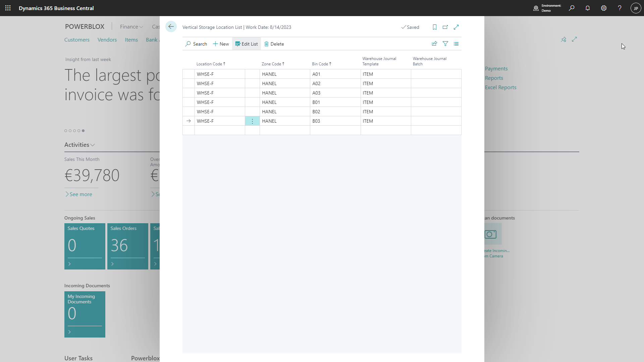This screenshot has width=644, height=362.
Task: Click the unpin icon on the Role Center
Action: tap(563, 40)
